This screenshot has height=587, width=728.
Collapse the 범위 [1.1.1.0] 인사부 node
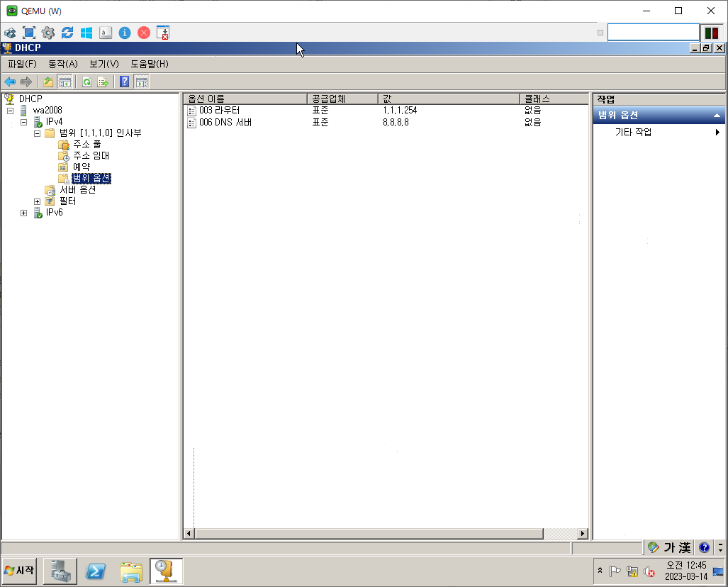[x=37, y=134]
